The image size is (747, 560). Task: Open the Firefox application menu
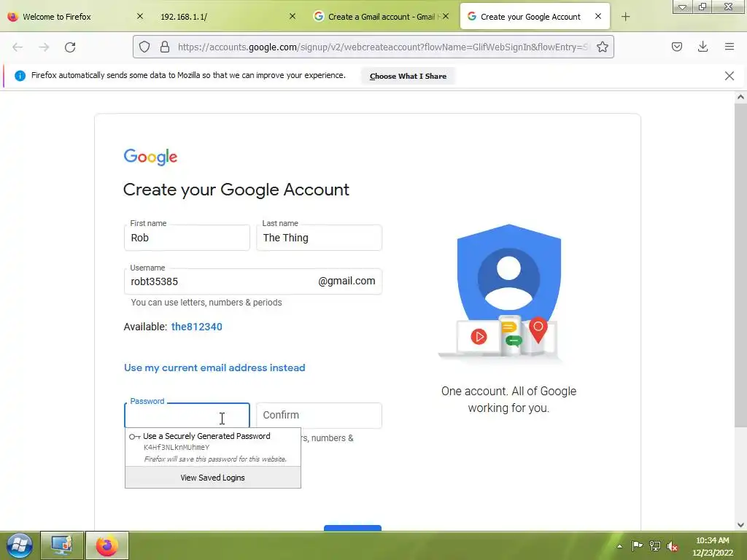coord(729,47)
